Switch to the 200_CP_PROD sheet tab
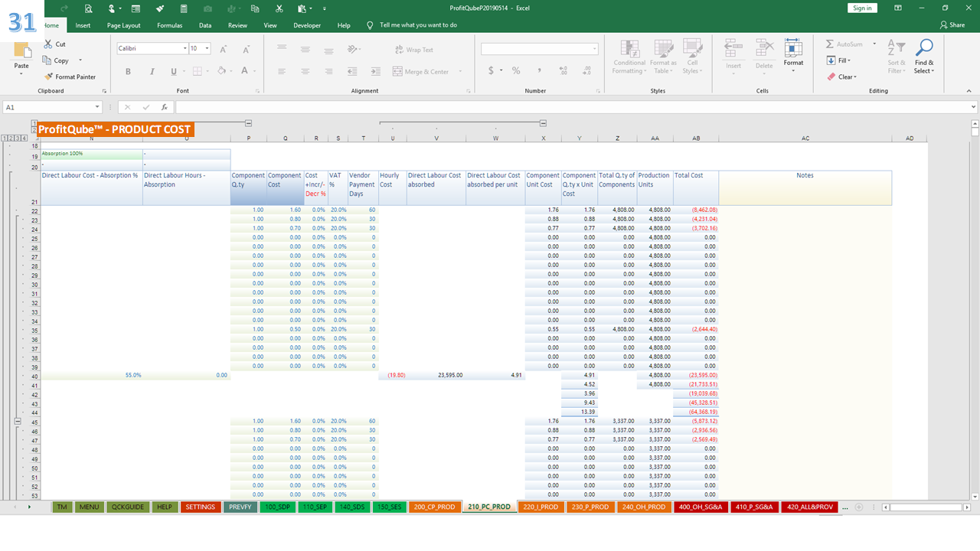 click(435, 507)
